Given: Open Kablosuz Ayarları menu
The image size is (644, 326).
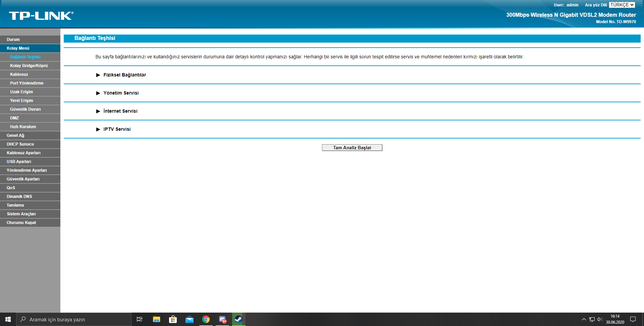Looking at the screenshot, I should pos(30,153).
